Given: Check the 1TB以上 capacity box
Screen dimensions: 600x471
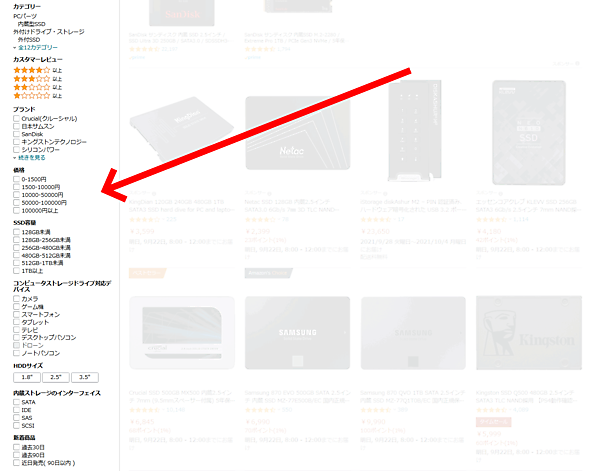Looking at the screenshot, I should [16, 271].
